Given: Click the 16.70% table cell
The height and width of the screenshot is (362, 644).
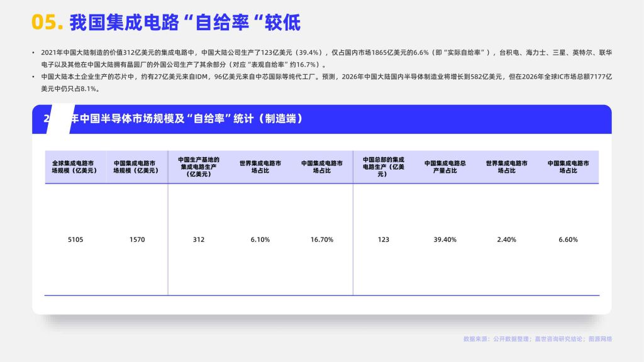Looking at the screenshot, I should (321, 239).
